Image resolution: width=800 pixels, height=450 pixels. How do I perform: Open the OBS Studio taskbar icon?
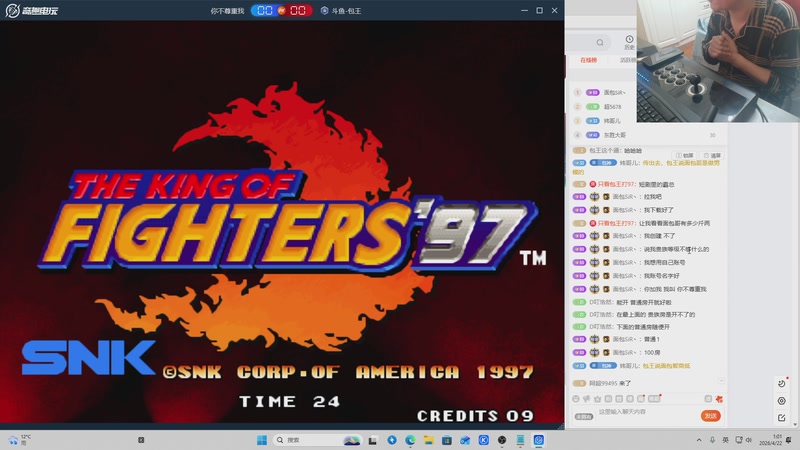(502, 440)
